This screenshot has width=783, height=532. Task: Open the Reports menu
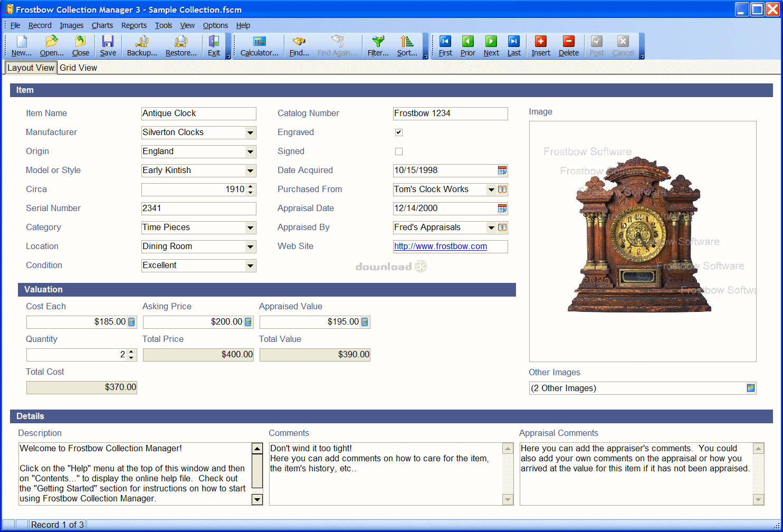[134, 25]
